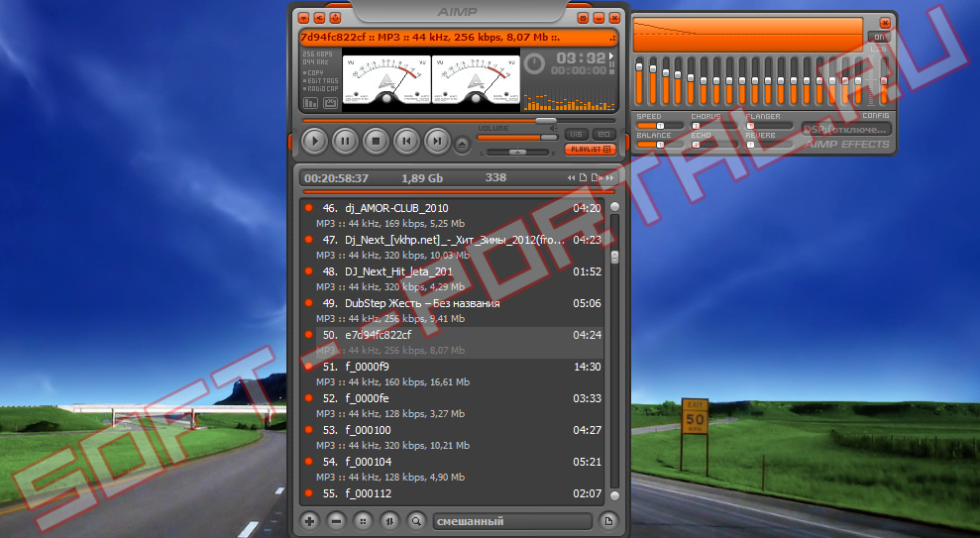Open the DSP plugin dropdown in effects window
The width and height of the screenshot is (980, 538).
point(846,130)
